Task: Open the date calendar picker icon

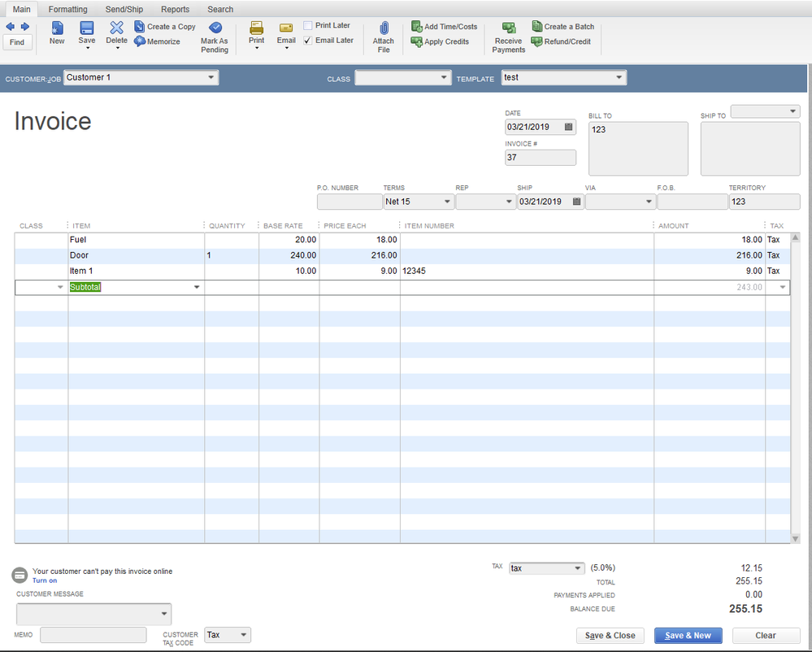Action: click(x=568, y=127)
